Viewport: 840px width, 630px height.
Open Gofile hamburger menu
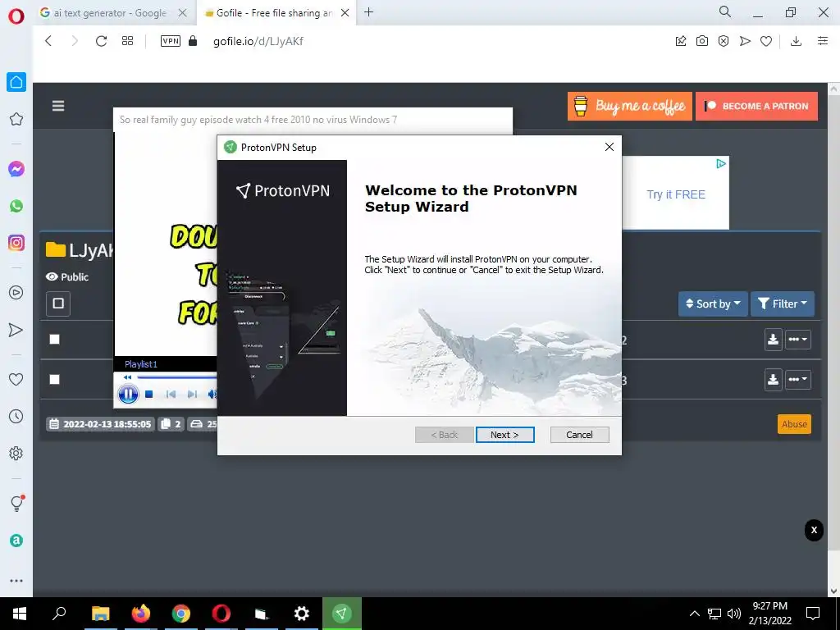[58, 106]
